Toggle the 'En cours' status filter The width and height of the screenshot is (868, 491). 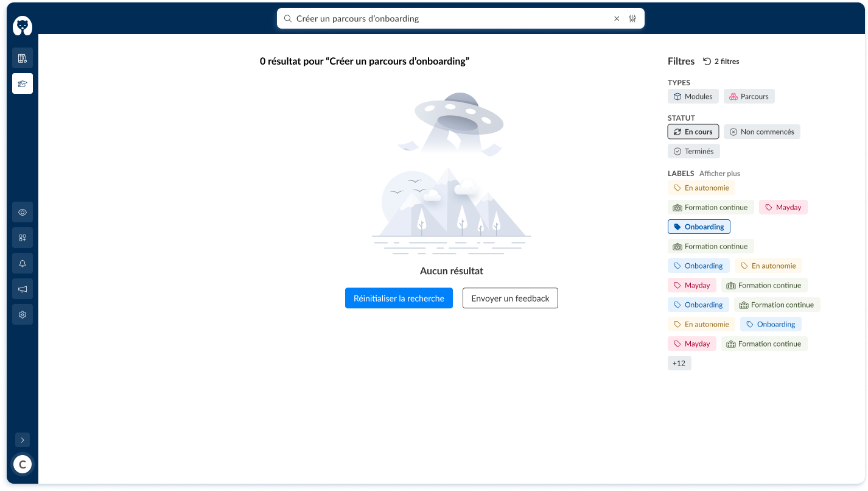[693, 132]
